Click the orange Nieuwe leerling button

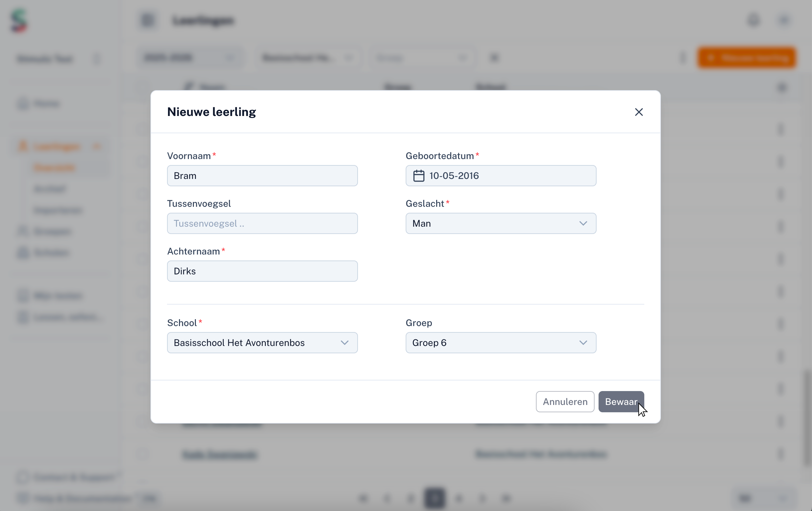pos(747,58)
